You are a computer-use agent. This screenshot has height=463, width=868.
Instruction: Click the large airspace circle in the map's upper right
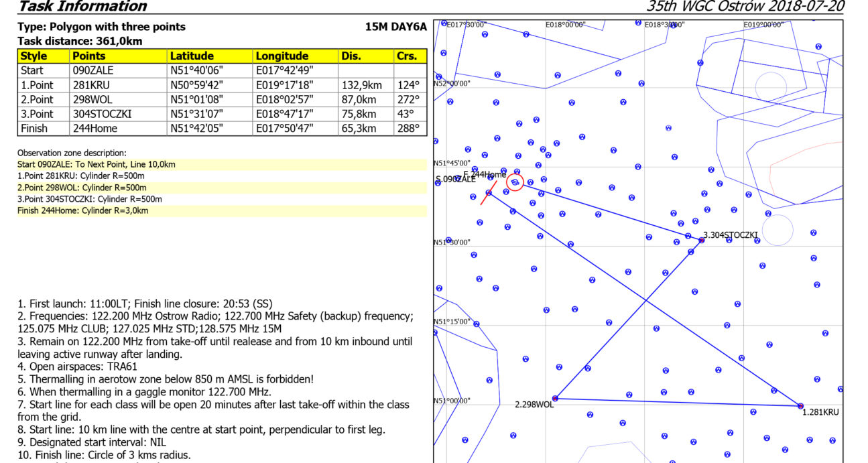tap(771, 87)
